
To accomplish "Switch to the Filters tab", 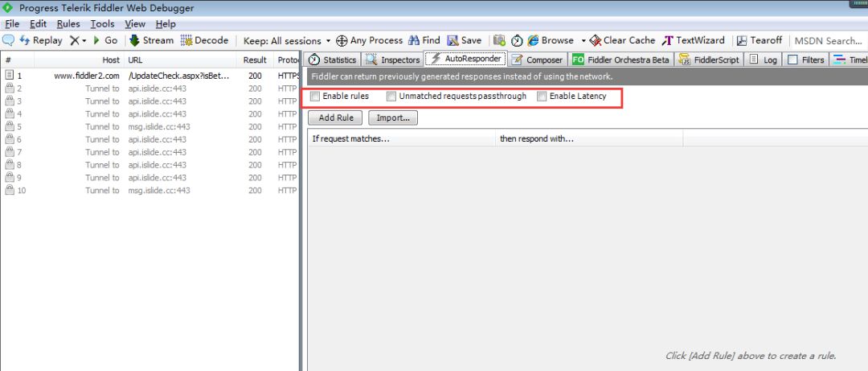I will (806, 60).
